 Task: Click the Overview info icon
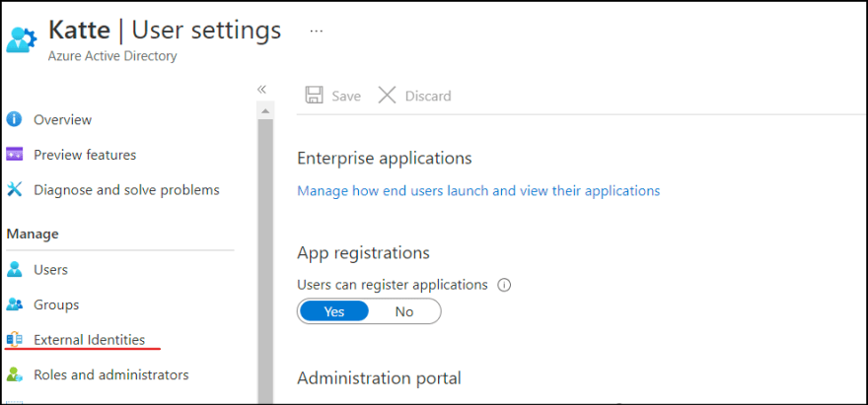15,119
